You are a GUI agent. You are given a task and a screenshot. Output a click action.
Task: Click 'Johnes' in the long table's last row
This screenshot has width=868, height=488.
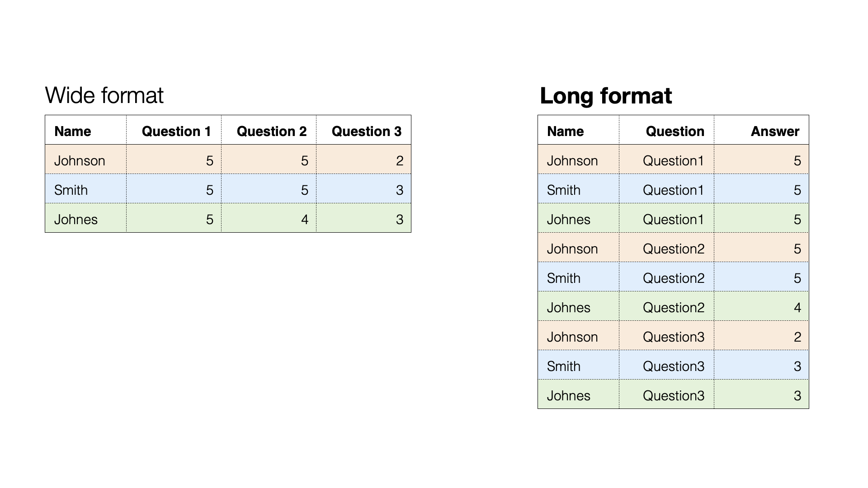tap(569, 395)
